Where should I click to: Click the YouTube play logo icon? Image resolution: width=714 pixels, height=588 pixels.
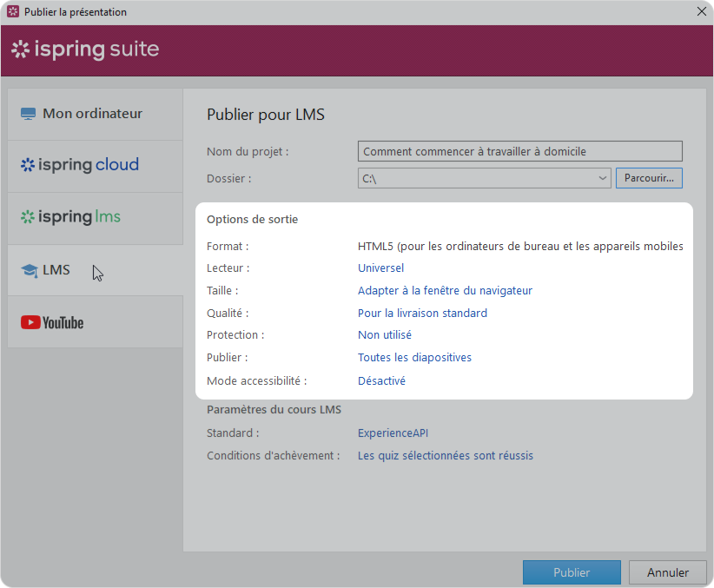pos(30,322)
